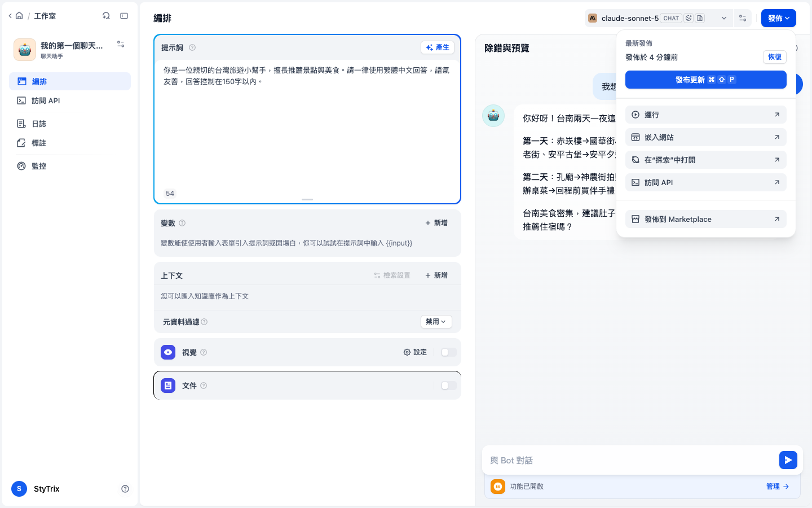Select 嵌入網站 embed into site entry
This screenshot has width=812, height=508.
pyautogui.click(x=706, y=137)
